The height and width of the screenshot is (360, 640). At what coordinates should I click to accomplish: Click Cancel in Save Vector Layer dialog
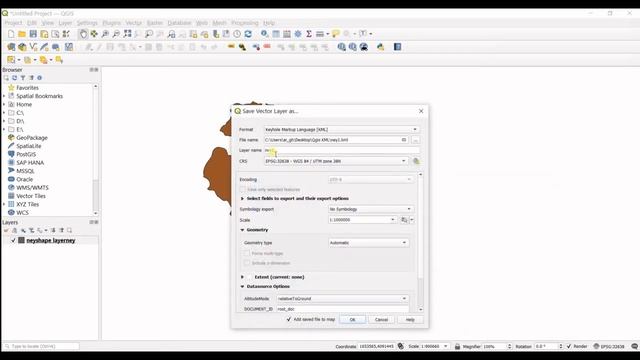[x=381, y=320]
